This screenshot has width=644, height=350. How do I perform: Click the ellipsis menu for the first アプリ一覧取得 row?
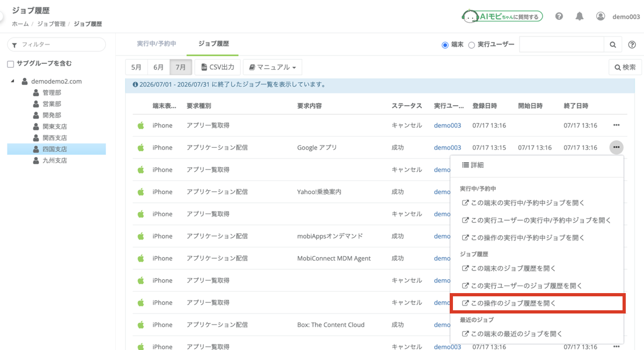[616, 125]
